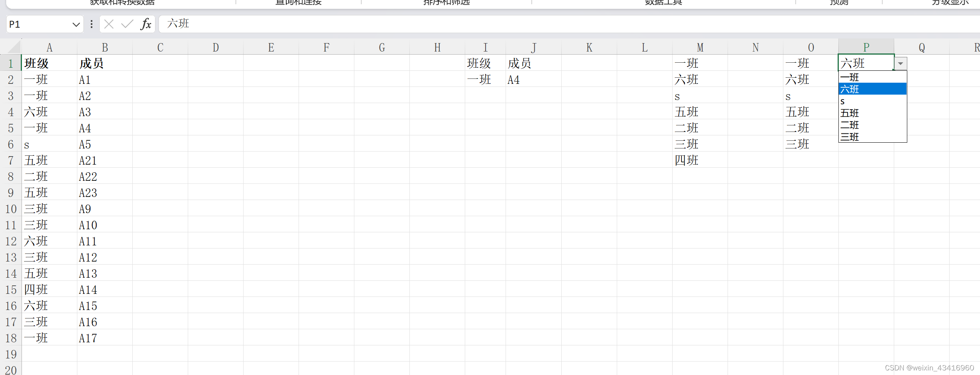Click cell A15 containing 四班

[x=49, y=290]
